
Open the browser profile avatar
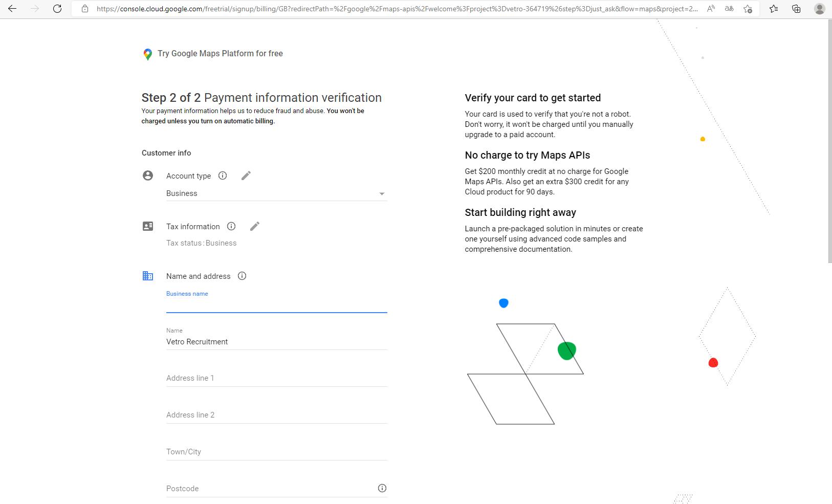pos(819,9)
